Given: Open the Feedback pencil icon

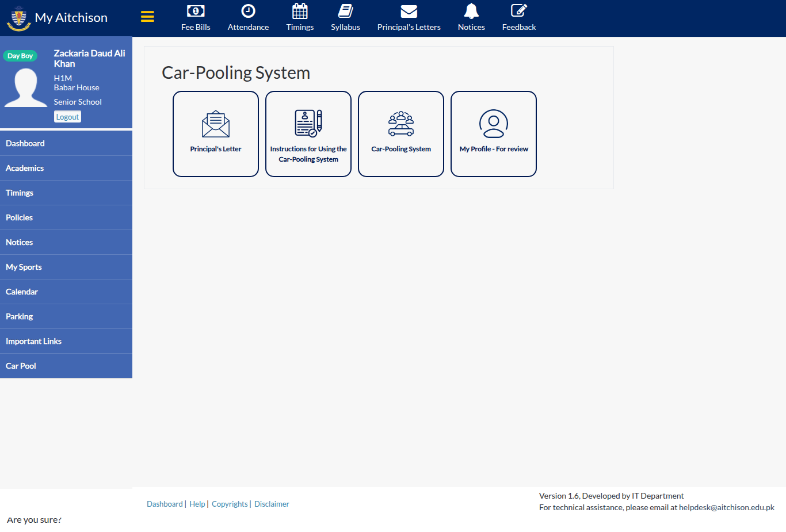Looking at the screenshot, I should pos(519,11).
